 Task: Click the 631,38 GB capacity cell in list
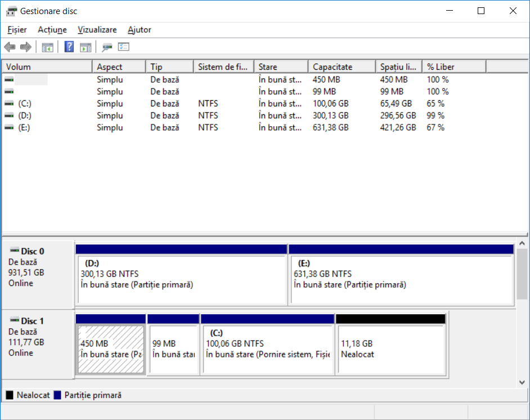[x=331, y=127]
